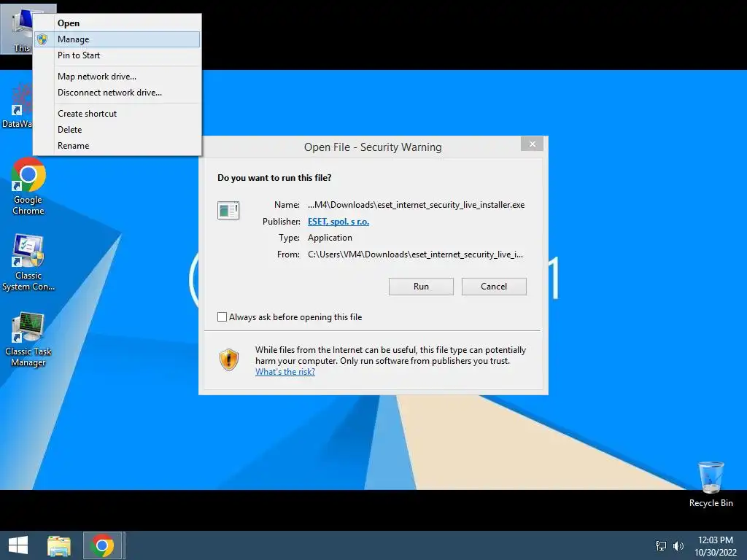Select the Recycle Bin desktop icon
747x560 pixels.
coord(711,484)
